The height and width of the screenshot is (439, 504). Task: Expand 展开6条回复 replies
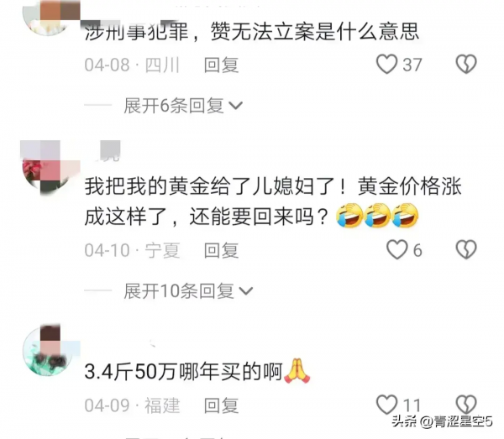pyautogui.click(x=182, y=105)
